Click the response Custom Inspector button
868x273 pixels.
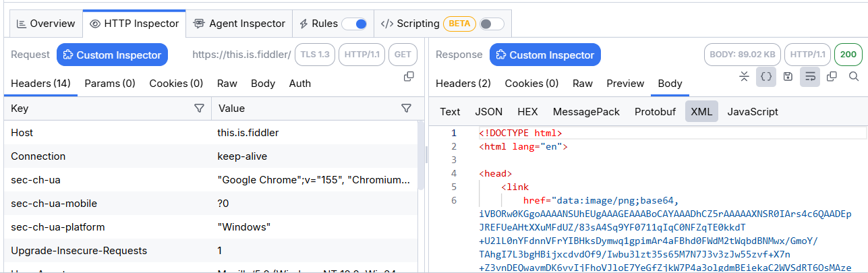(545, 55)
